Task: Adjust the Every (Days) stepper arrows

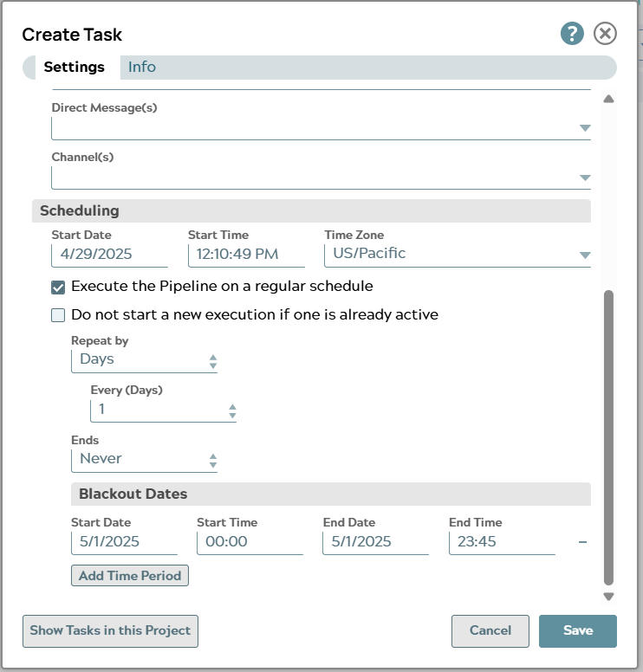Action: pos(232,410)
